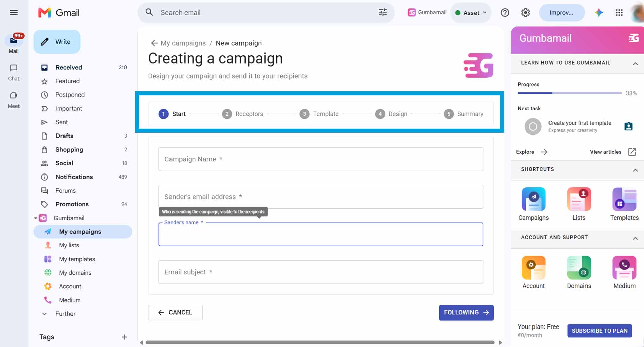This screenshot has height=347, width=644.
Task: Click the Campaign Name input field
Action: (x=321, y=159)
